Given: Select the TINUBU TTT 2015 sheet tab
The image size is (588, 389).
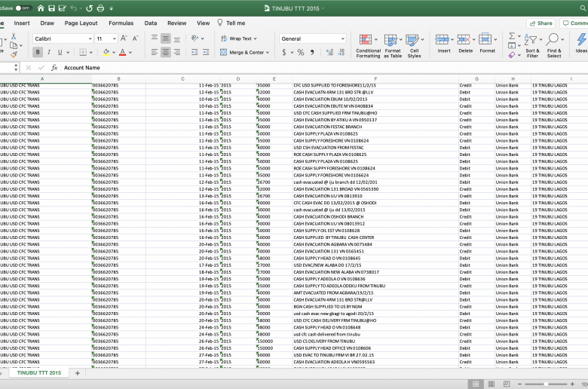Looking at the screenshot, I should tap(39, 373).
